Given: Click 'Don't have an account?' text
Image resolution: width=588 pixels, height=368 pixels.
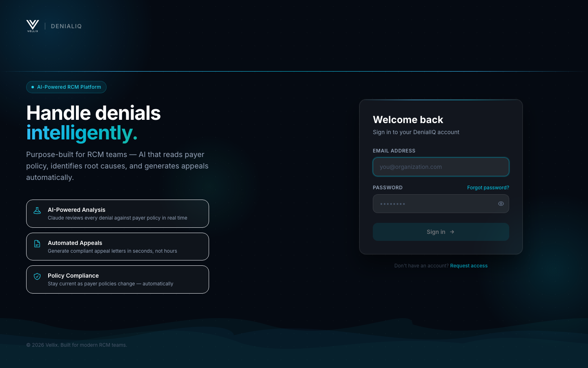Looking at the screenshot, I should tap(421, 266).
